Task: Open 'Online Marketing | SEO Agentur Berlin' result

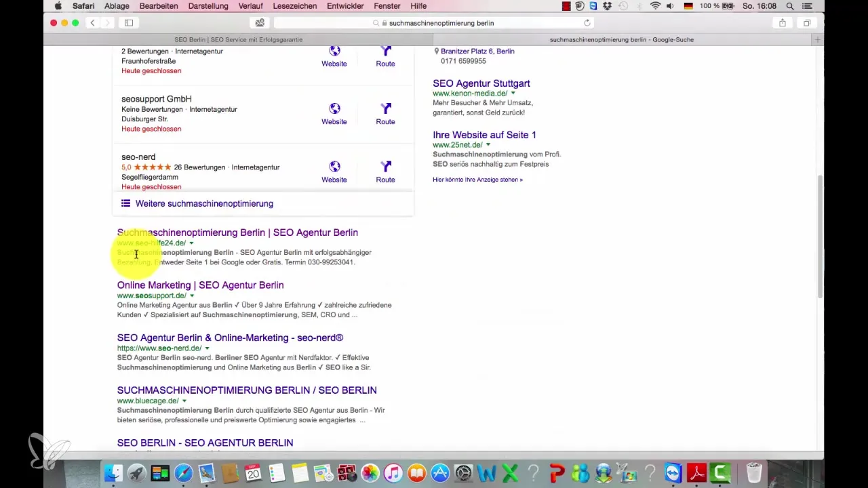Action: point(200,285)
